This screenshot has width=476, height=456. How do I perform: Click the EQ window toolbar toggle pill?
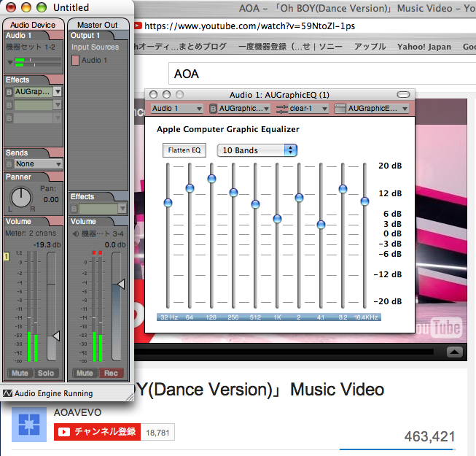tap(403, 95)
